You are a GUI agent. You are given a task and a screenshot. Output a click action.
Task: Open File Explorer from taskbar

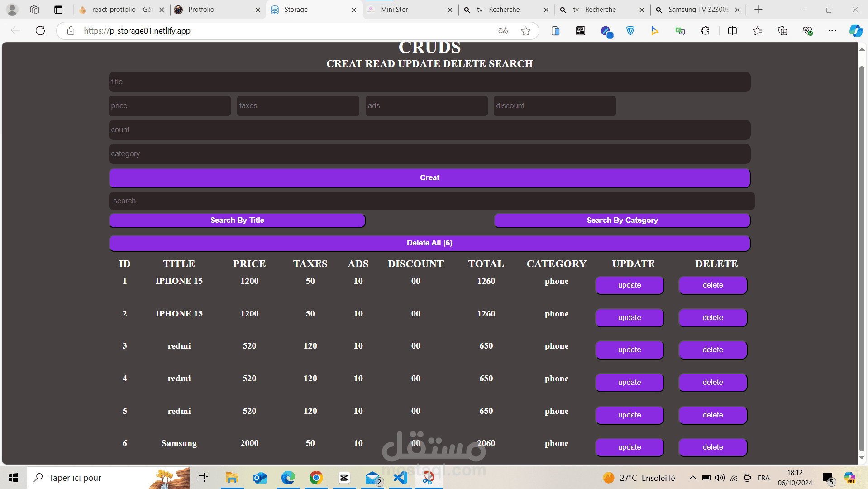pyautogui.click(x=232, y=478)
